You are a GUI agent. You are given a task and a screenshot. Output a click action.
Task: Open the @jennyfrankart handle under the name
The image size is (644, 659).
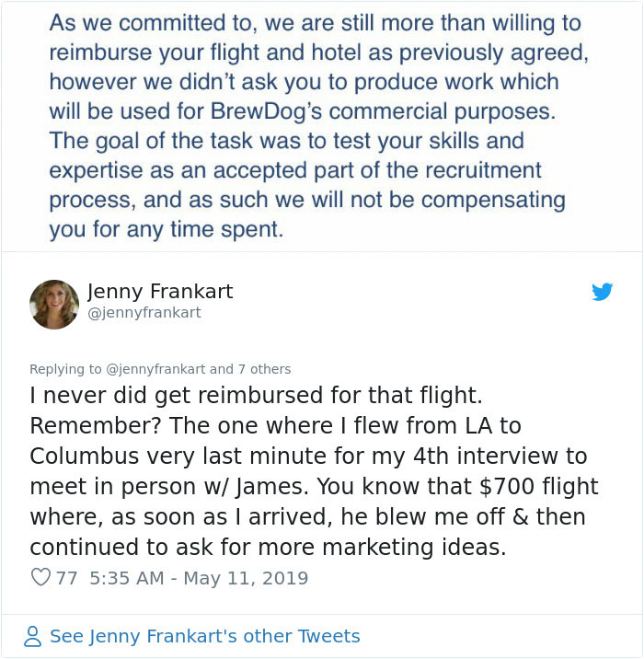pos(144,313)
